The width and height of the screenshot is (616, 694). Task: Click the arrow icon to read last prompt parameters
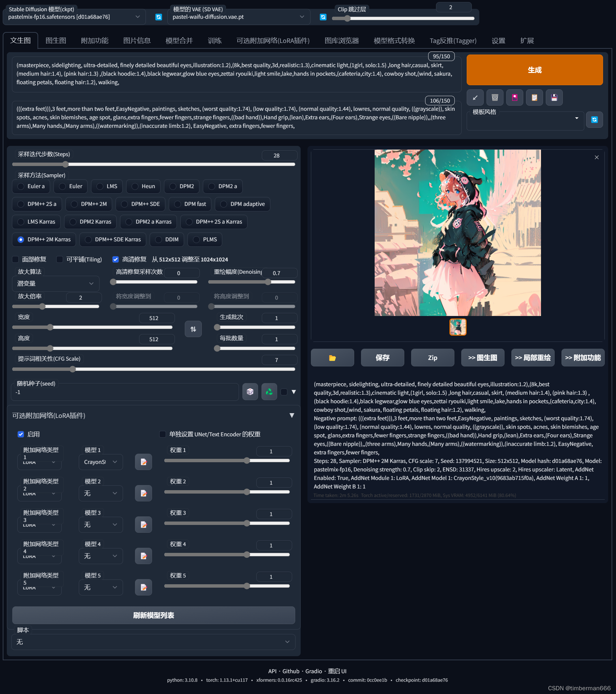click(x=475, y=98)
